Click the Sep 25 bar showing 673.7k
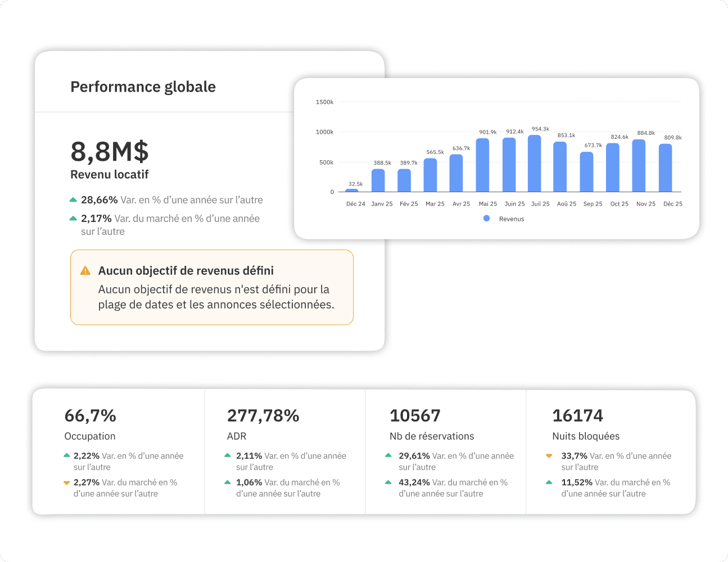This screenshot has width=728, height=562. [x=587, y=172]
